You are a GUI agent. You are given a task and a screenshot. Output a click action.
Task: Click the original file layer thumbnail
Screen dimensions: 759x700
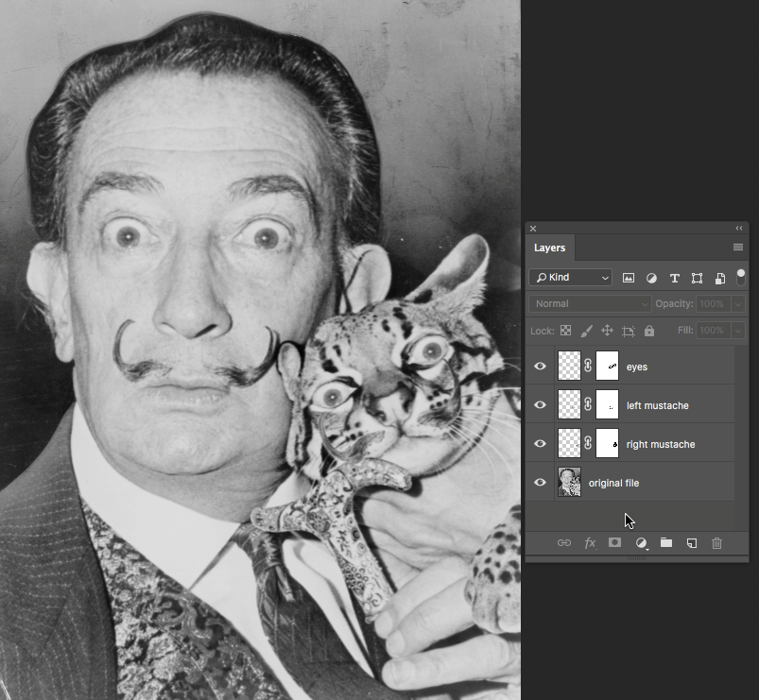click(570, 483)
